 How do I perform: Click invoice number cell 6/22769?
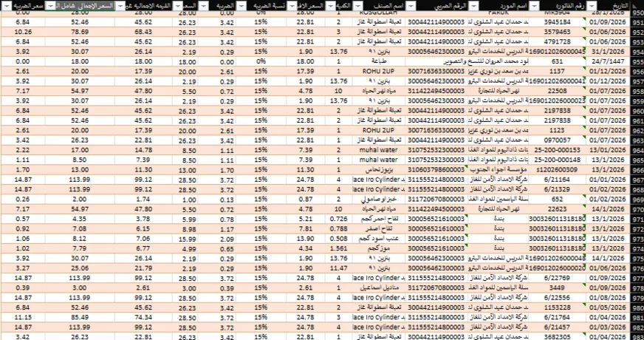[x=558, y=279]
